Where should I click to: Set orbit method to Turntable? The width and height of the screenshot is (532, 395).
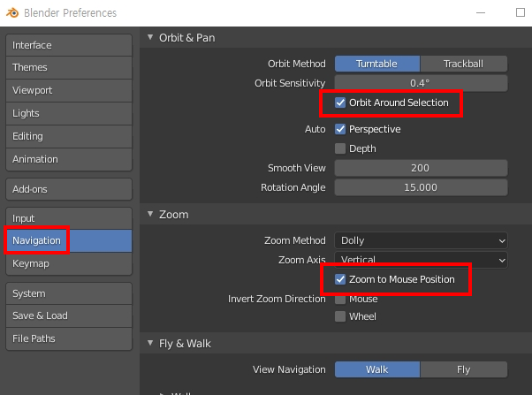pos(377,64)
